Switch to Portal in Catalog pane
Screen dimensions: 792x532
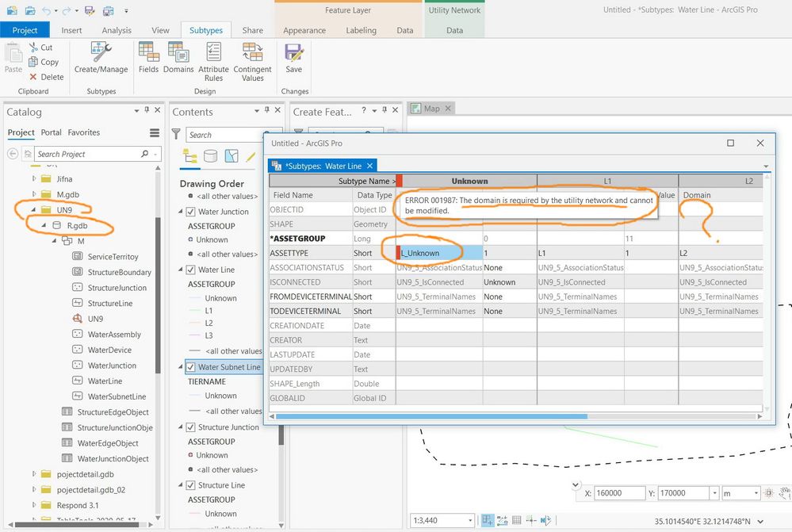pyautogui.click(x=51, y=132)
